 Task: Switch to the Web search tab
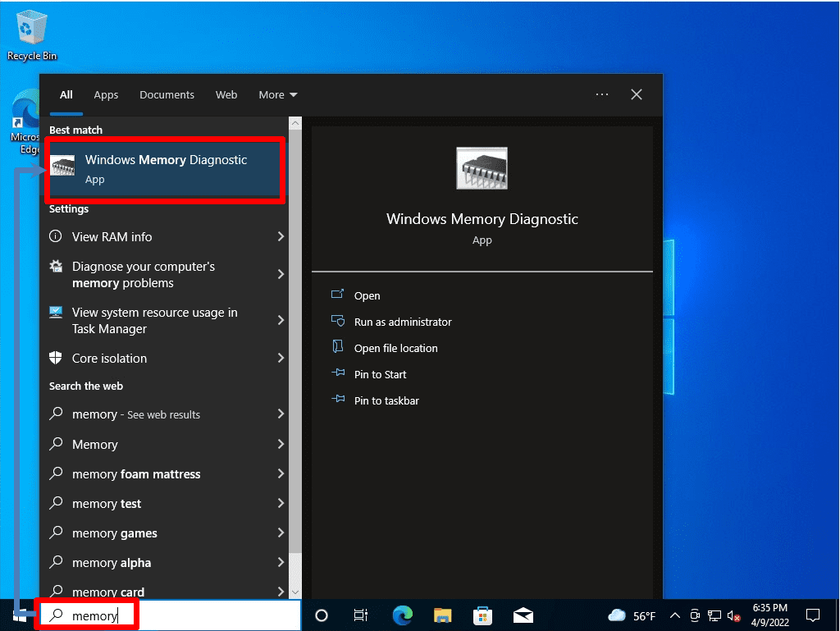[x=226, y=95]
